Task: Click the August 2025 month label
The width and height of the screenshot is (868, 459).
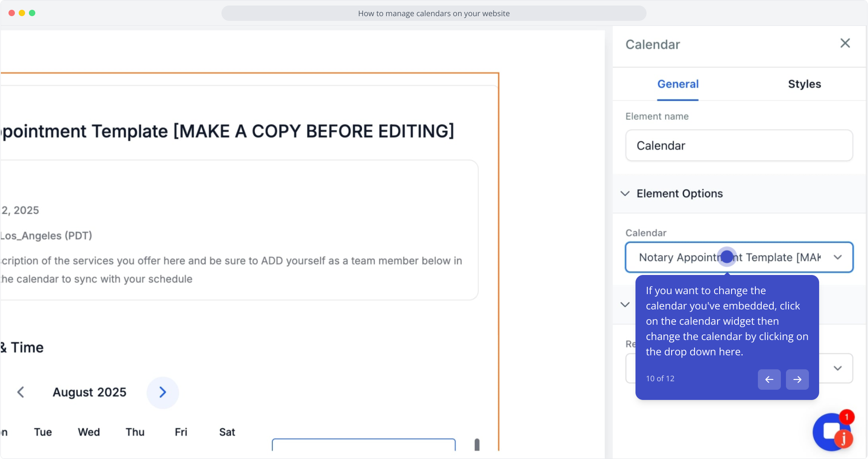Action: [x=89, y=392]
